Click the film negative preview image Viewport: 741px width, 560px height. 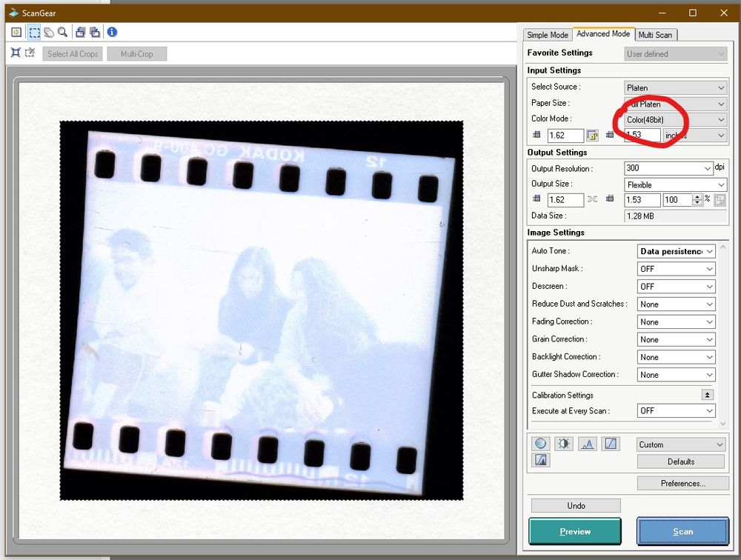262,310
